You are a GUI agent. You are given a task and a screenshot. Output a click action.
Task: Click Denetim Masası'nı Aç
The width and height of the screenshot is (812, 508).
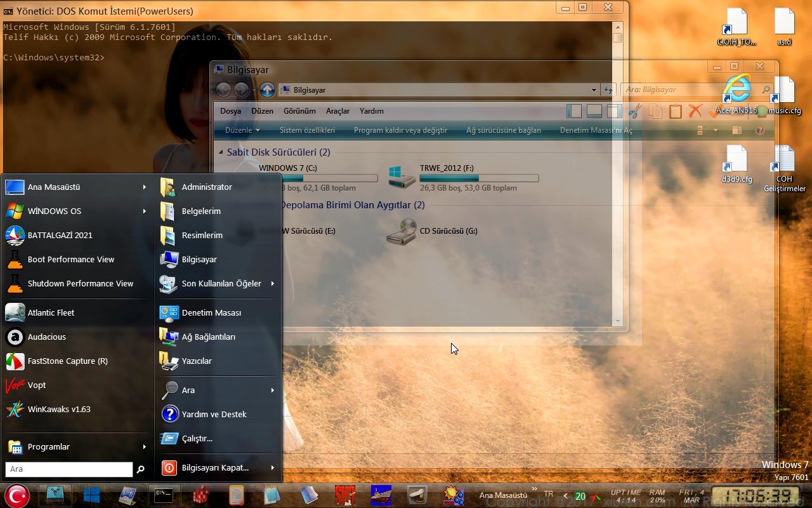[x=596, y=130]
